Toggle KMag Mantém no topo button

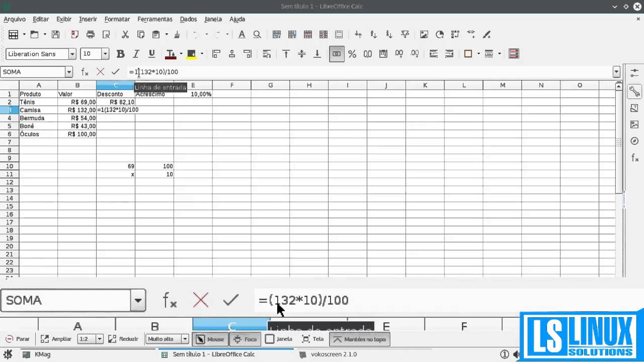(x=360, y=339)
